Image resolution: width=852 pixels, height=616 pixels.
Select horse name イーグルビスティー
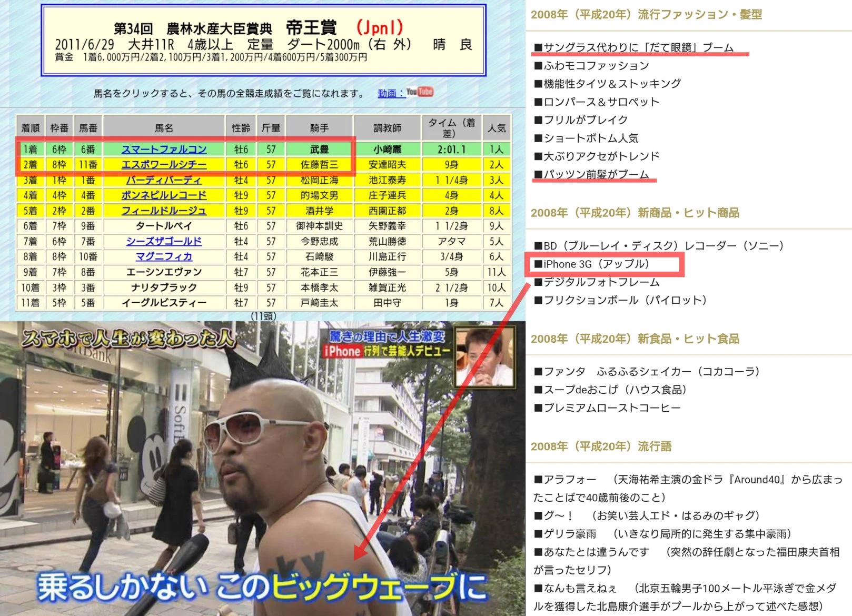[x=164, y=303]
